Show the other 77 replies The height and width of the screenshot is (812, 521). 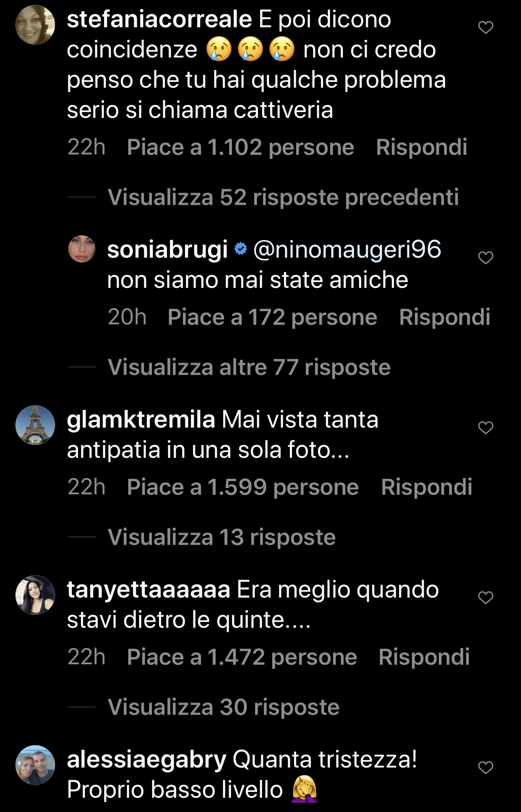[249, 367]
